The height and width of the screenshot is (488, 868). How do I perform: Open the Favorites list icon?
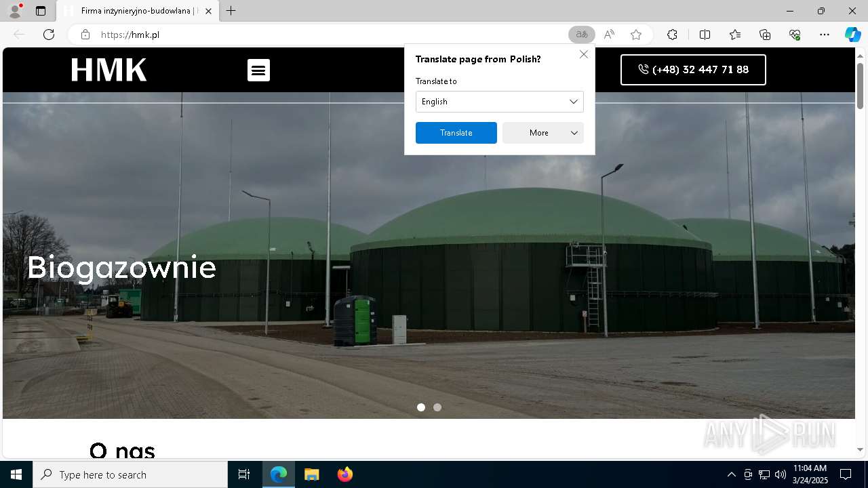click(x=735, y=35)
